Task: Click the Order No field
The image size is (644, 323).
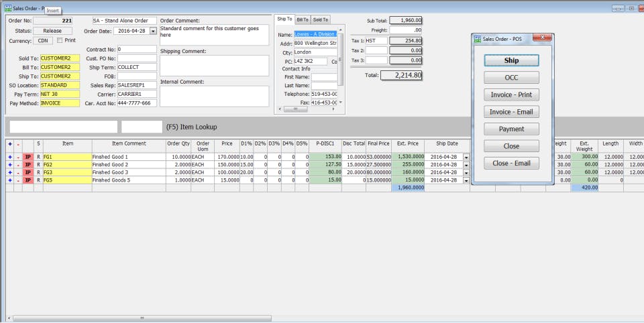Action: (x=53, y=21)
